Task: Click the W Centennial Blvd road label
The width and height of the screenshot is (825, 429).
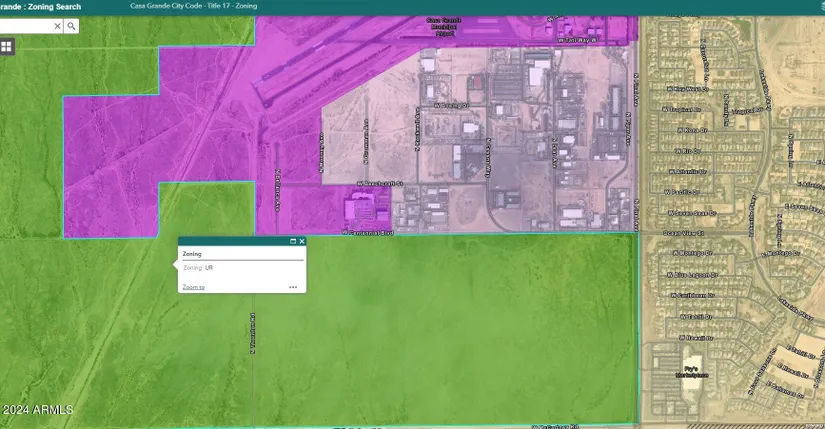Action: click(x=368, y=233)
